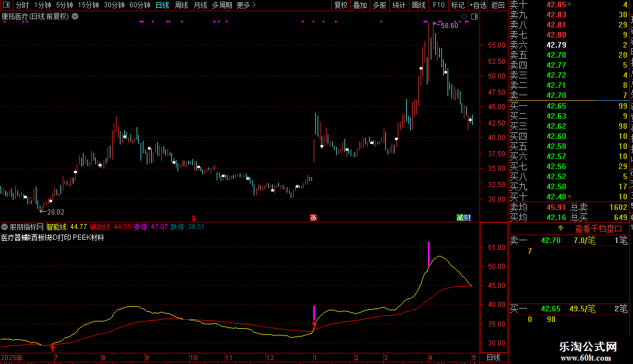The width and height of the screenshot is (633, 364).
Task: Switch to 分时 intraday chart
Action: click(x=22, y=5)
